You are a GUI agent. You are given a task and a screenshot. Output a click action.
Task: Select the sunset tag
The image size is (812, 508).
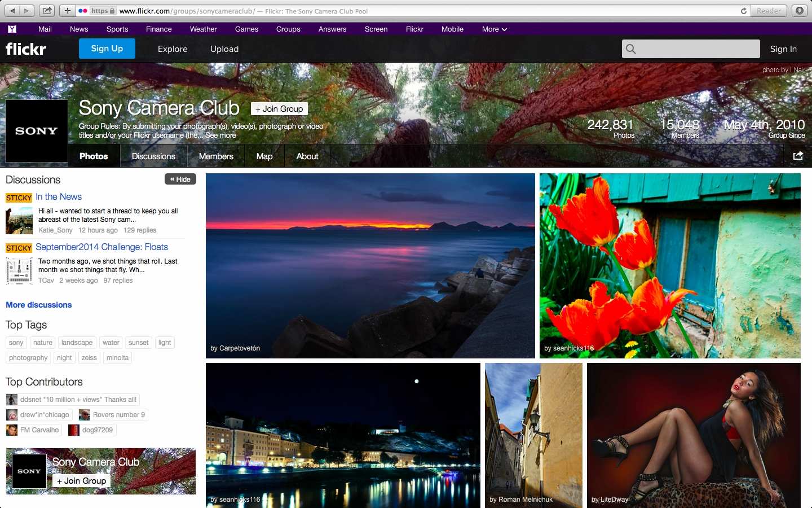click(139, 343)
